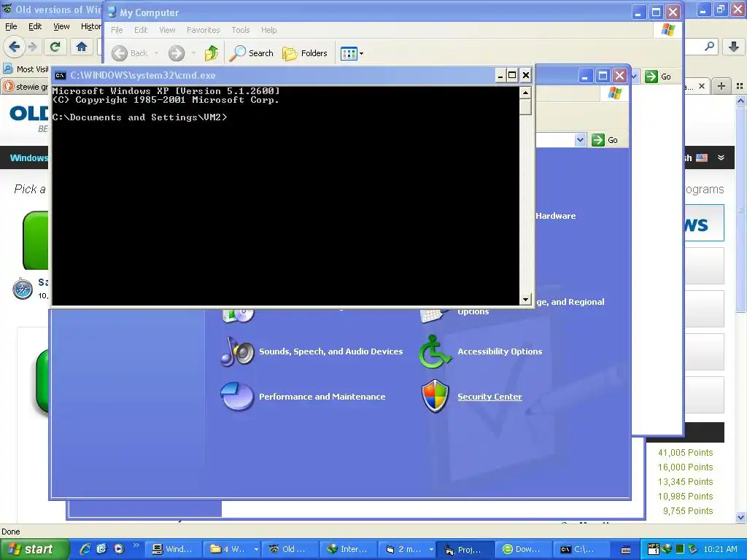Launch Windows Media Player from Quick Launch
Image resolution: width=747 pixels, height=560 pixels.
click(119, 549)
